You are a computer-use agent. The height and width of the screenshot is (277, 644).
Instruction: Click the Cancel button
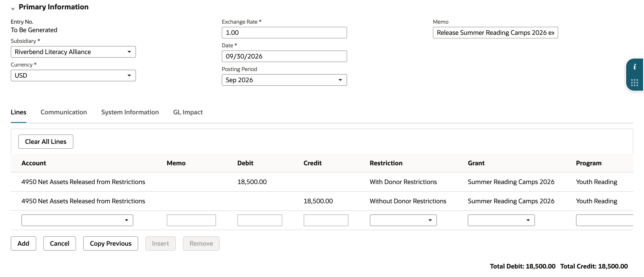(59, 243)
